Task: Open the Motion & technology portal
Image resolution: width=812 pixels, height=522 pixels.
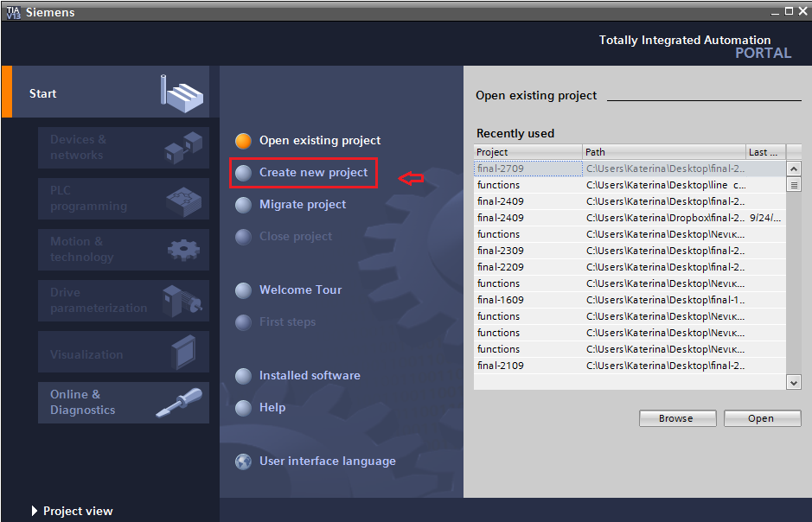Action: coord(124,250)
